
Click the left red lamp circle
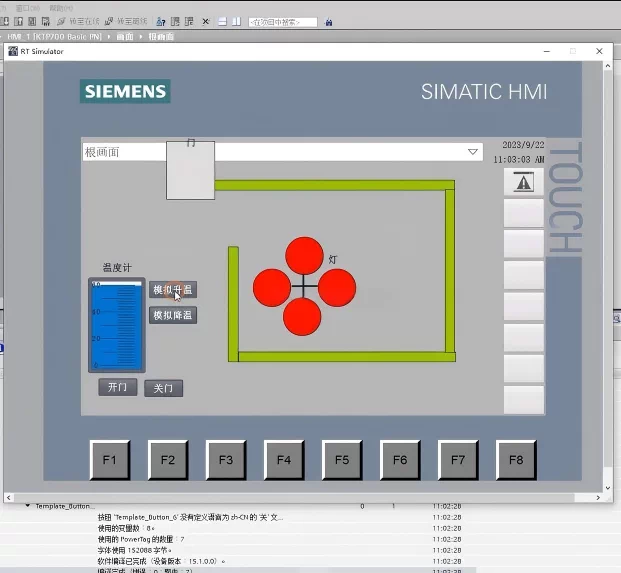point(272,287)
